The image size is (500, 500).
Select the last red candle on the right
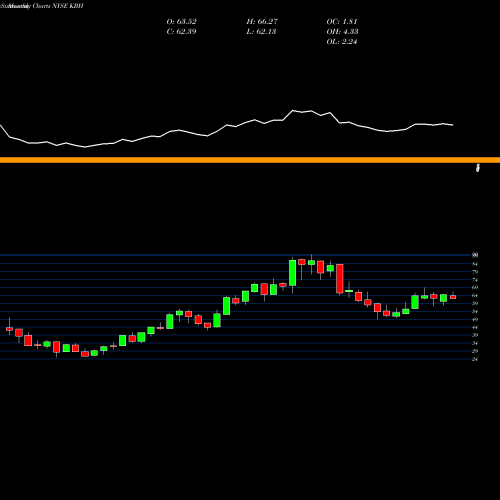point(453,297)
